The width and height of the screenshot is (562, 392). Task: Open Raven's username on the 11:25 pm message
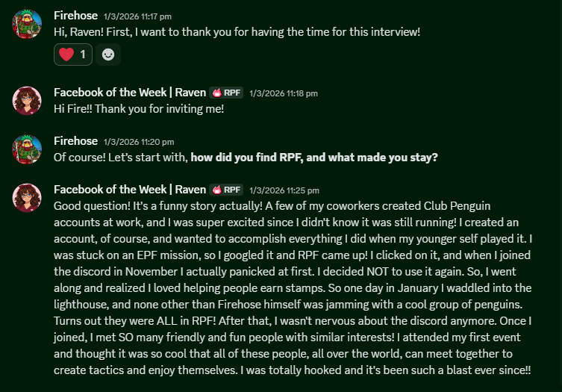[x=129, y=190]
